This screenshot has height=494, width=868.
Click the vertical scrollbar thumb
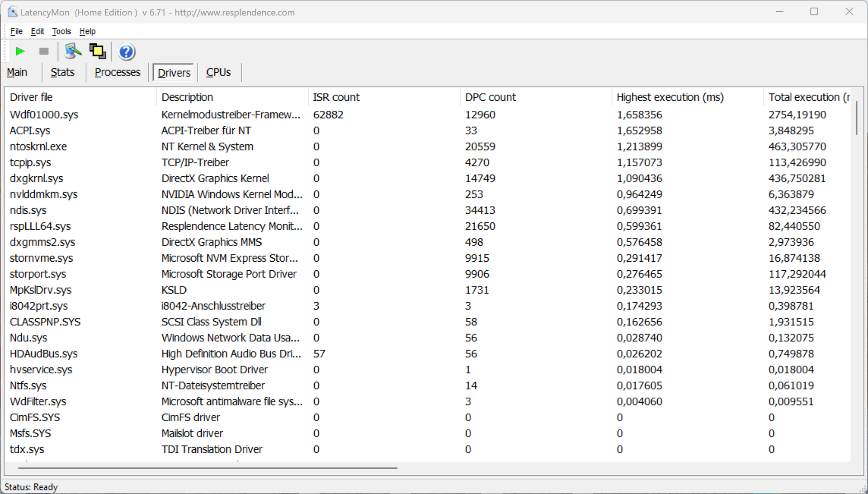click(856, 118)
